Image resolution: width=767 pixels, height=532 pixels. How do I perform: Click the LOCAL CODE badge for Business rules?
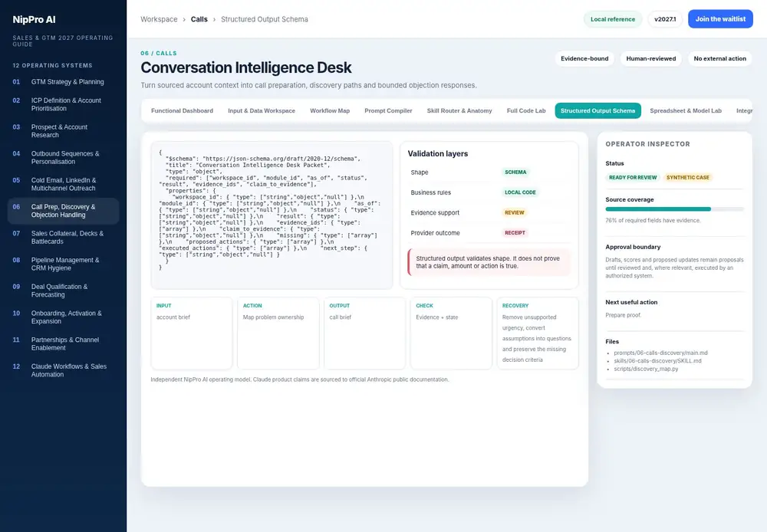click(x=520, y=192)
